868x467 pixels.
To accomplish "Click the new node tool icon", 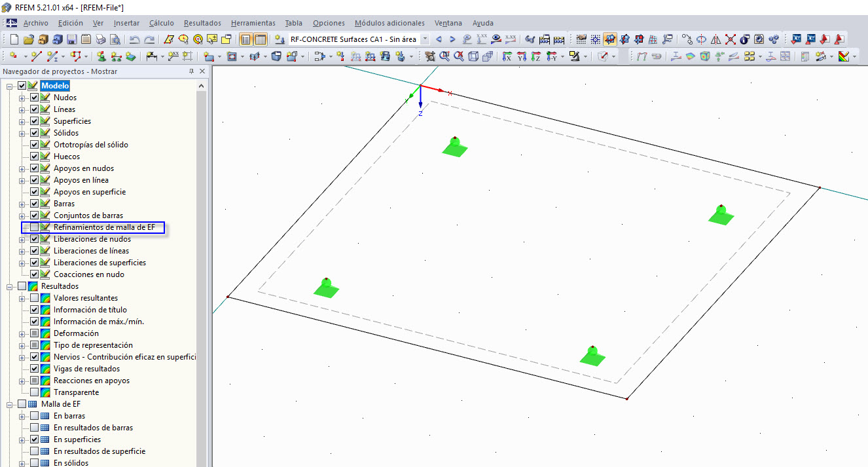I will coord(14,56).
